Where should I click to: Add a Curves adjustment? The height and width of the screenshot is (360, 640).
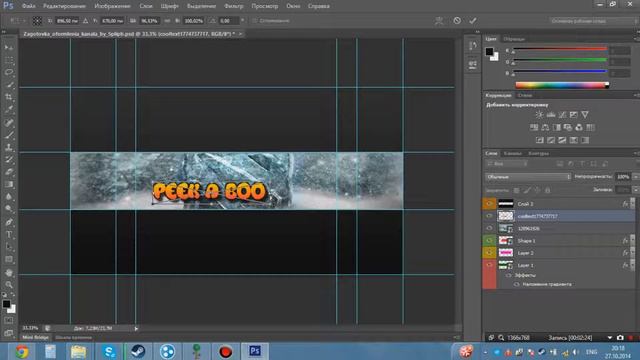click(x=562, y=115)
